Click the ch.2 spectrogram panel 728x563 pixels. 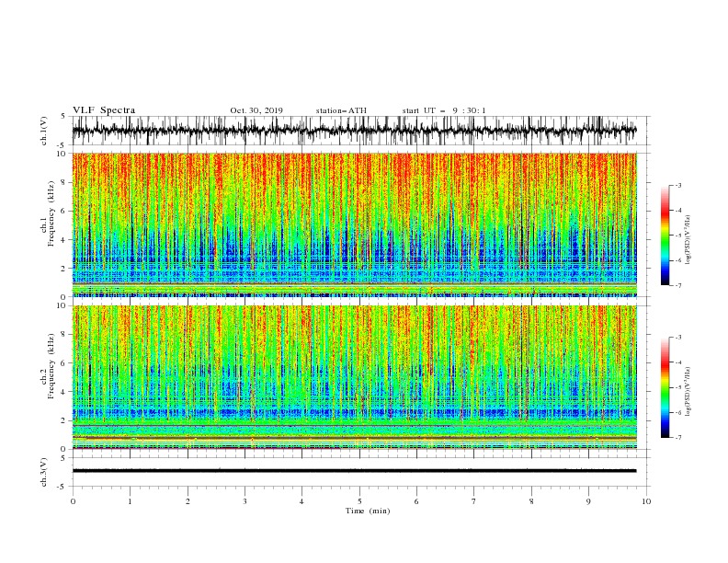pyautogui.click(x=354, y=377)
